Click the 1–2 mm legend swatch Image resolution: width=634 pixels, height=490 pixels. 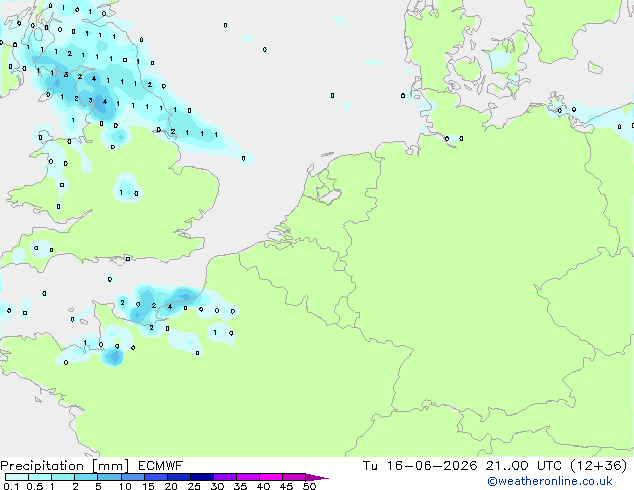63,477
